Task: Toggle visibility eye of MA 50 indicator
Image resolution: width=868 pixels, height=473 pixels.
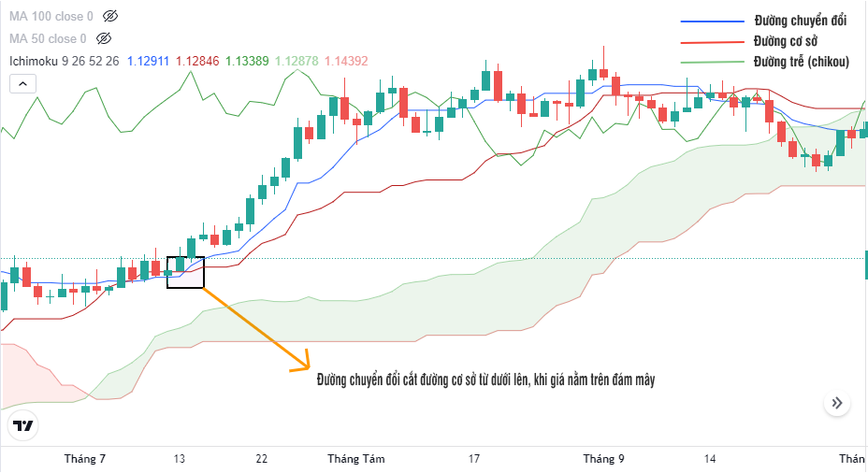Action: pos(104,38)
